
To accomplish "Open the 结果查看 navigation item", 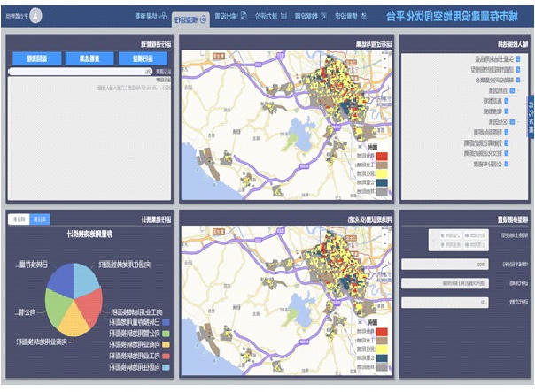I will click(x=151, y=16).
